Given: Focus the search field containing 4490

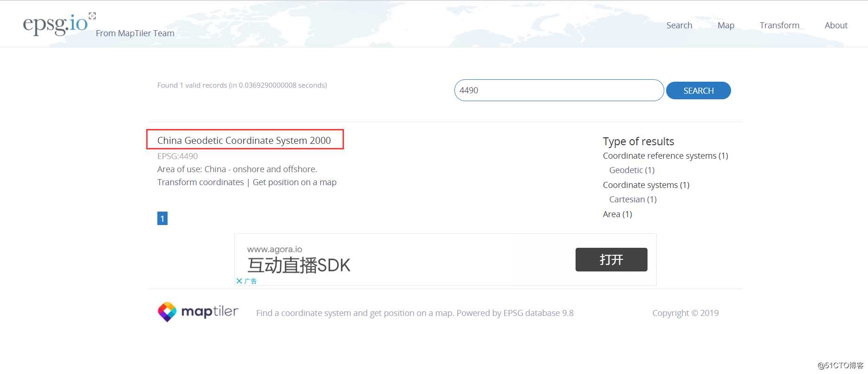Looking at the screenshot, I should pos(559,90).
